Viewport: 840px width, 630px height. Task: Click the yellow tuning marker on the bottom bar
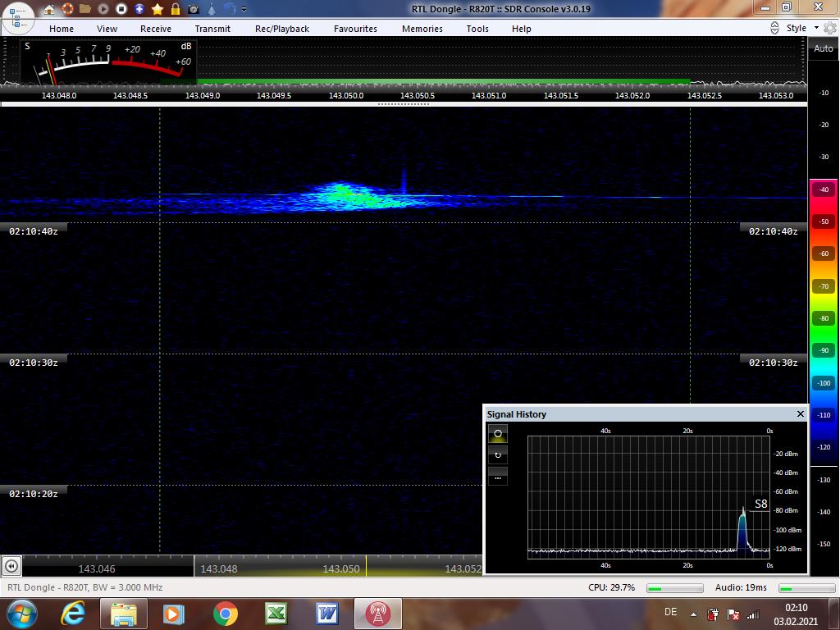click(366, 566)
